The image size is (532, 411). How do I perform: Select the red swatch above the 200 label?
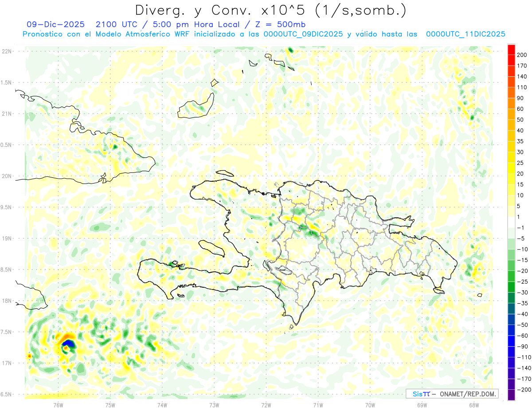coord(511,49)
